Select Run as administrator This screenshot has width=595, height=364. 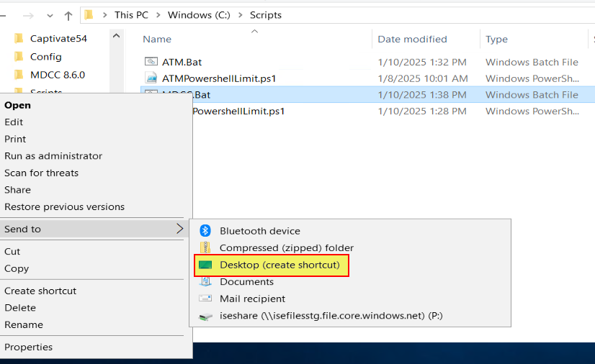click(x=53, y=156)
